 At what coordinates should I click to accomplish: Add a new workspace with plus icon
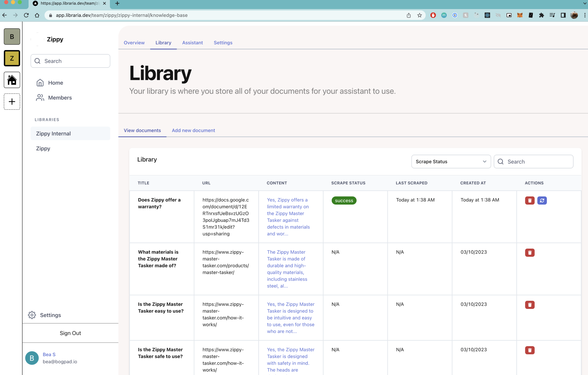click(12, 102)
